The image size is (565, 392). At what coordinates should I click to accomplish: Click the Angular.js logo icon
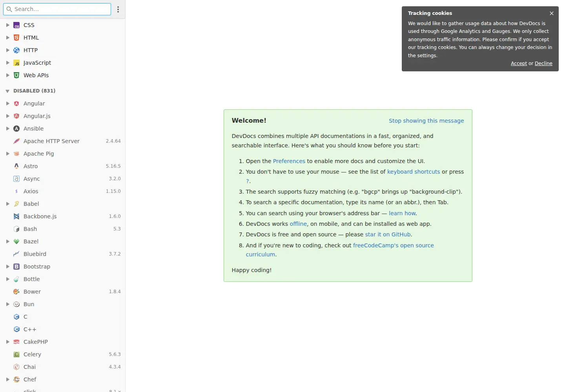point(16,116)
